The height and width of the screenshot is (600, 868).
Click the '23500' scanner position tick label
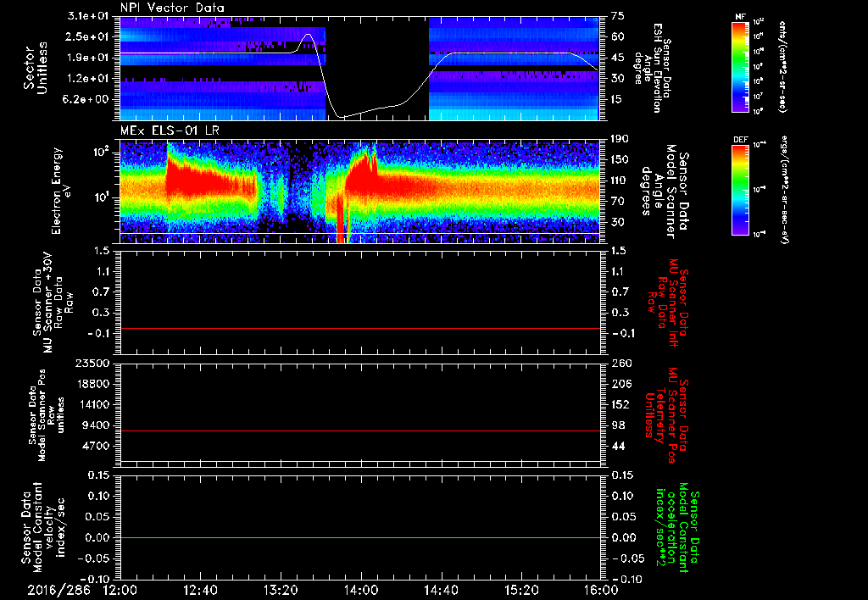pos(92,364)
